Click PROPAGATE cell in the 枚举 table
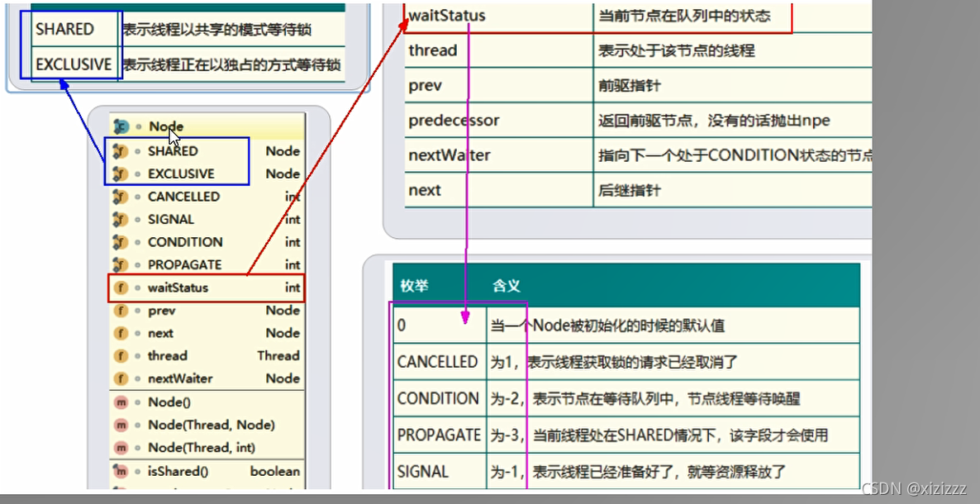This screenshot has height=504, width=980. pyautogui.click(x=440, y=435)
